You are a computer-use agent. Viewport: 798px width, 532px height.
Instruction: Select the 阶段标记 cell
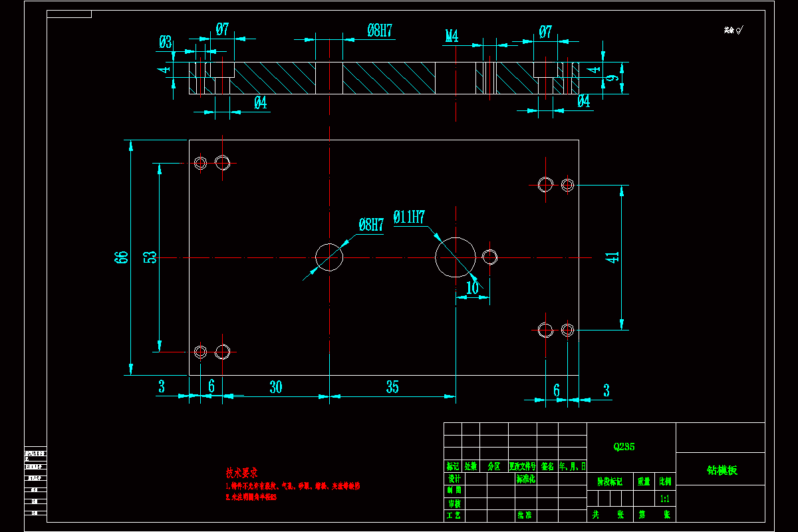coord(610,481)
